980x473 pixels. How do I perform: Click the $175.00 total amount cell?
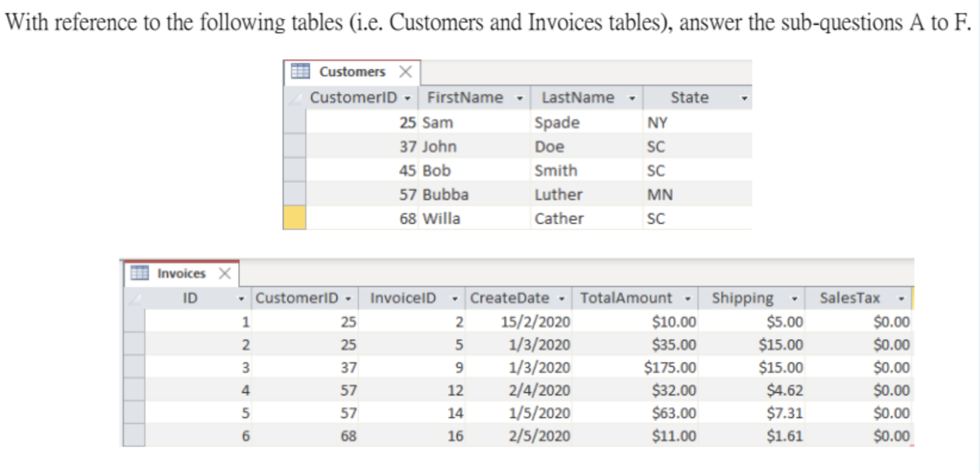pyautogui.click(x=634, y=368)
